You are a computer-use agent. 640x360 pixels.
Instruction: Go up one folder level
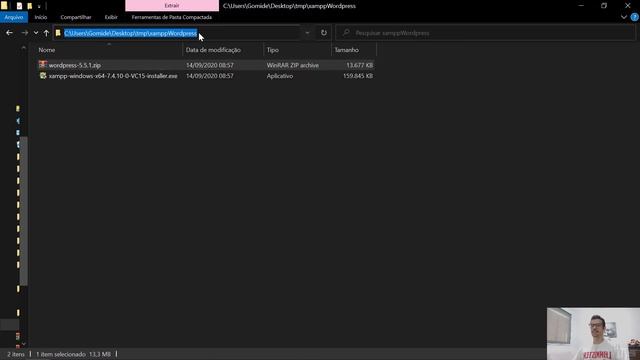(46, 33)
